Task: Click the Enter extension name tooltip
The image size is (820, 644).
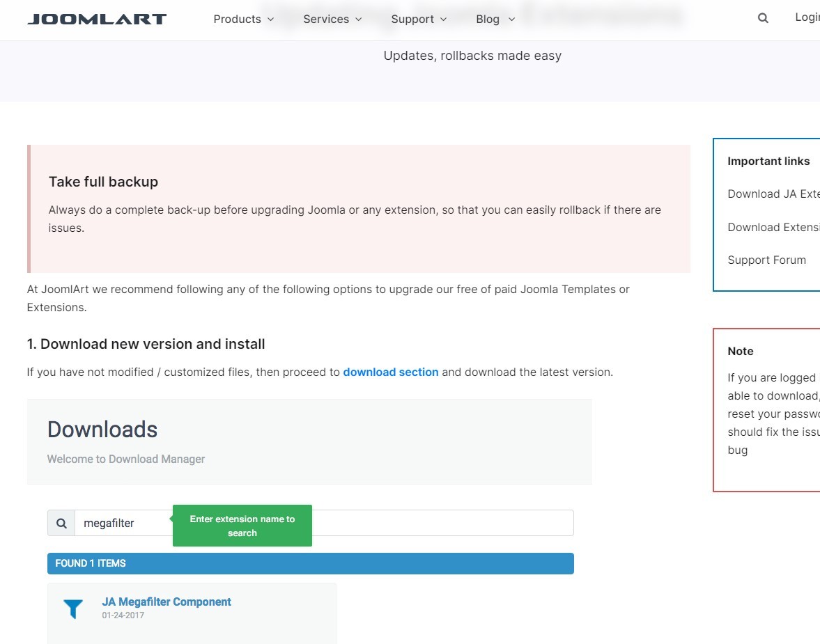Action: (242, 526)
